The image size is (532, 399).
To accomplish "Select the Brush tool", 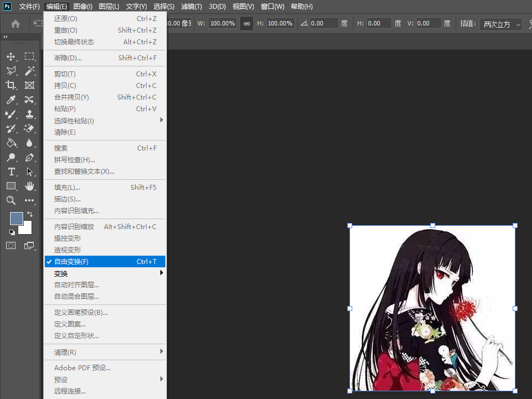I will (x=11, y=115).
